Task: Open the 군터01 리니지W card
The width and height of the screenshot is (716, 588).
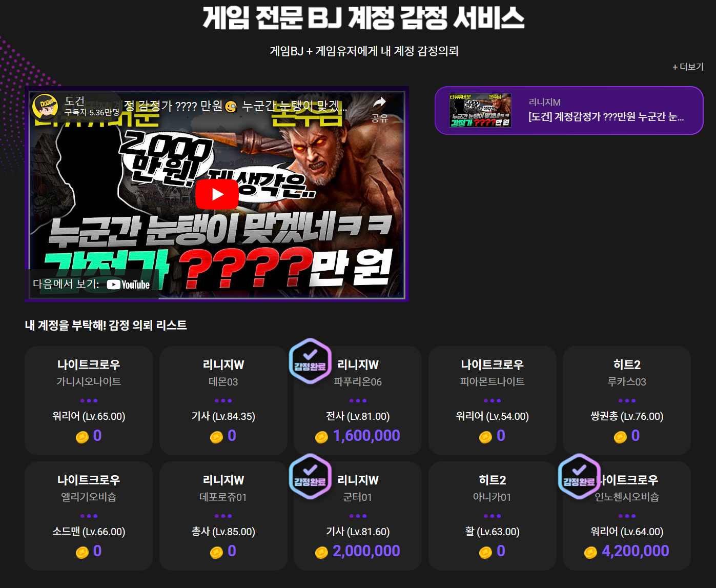Action: pyautogui.click(x=358, y=516)
